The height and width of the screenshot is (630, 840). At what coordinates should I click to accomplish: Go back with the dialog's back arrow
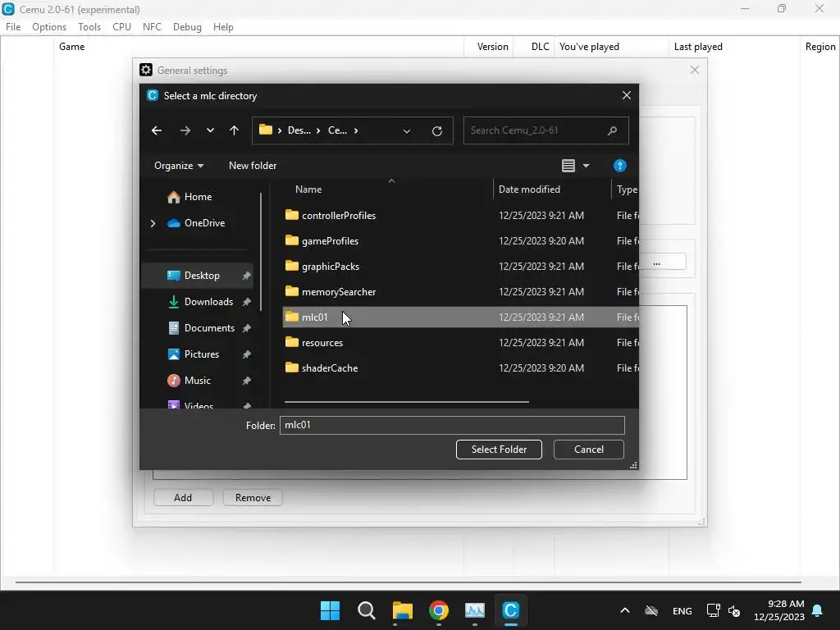coord(157,130)
